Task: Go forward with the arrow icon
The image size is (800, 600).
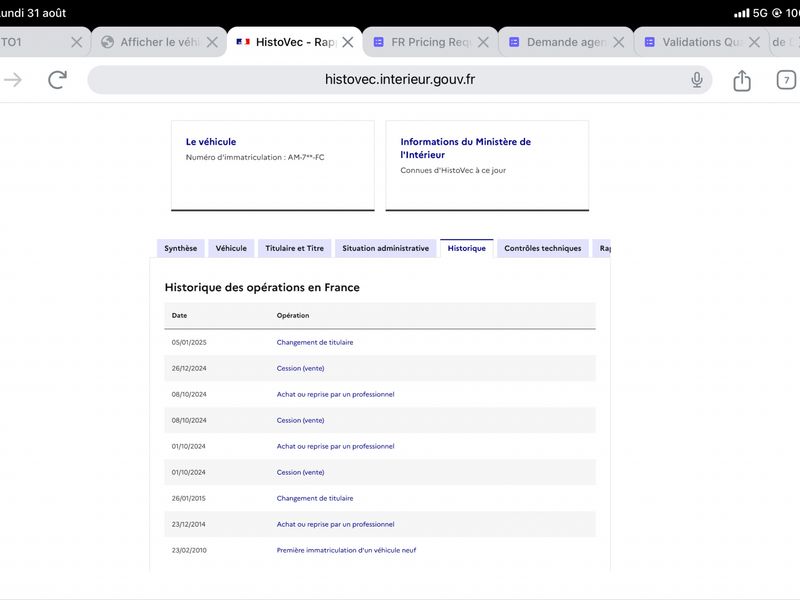Action: [13, 80]
